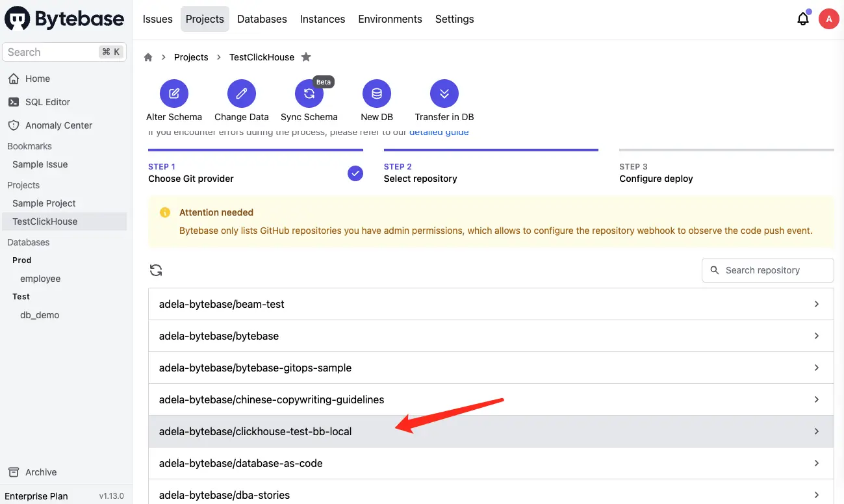This screenshot has height=504, width=844.
Task: Open the Settings menu
Action: coord(454,19)
